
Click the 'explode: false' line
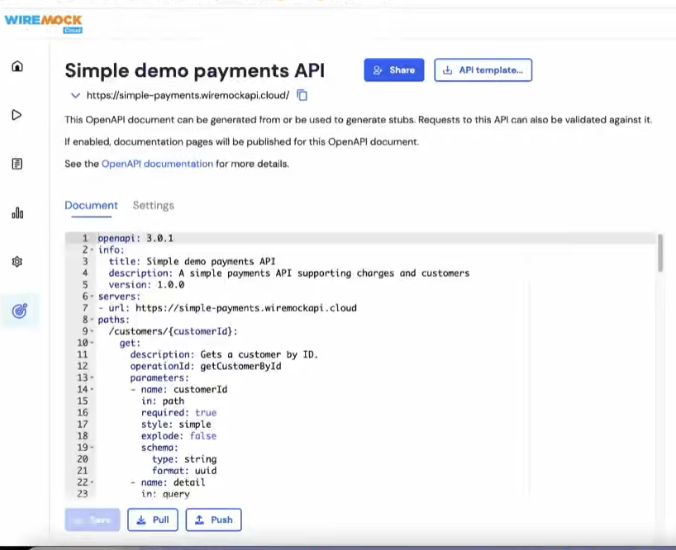pyautogui.click(x=179, y=436)
